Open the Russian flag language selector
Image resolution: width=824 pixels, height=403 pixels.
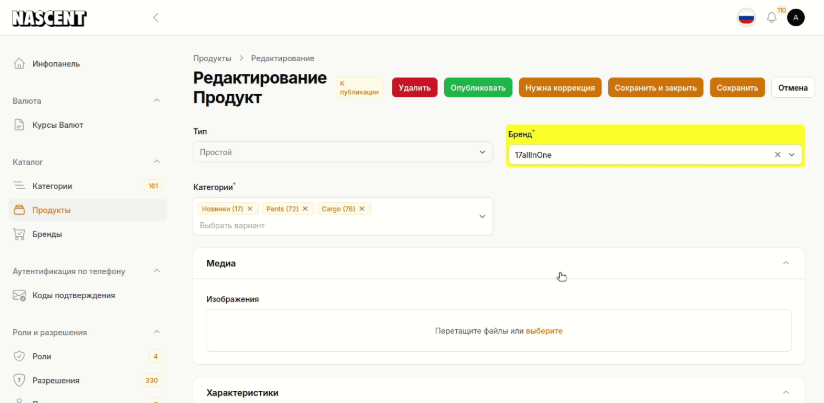click(x=746, y=17)
